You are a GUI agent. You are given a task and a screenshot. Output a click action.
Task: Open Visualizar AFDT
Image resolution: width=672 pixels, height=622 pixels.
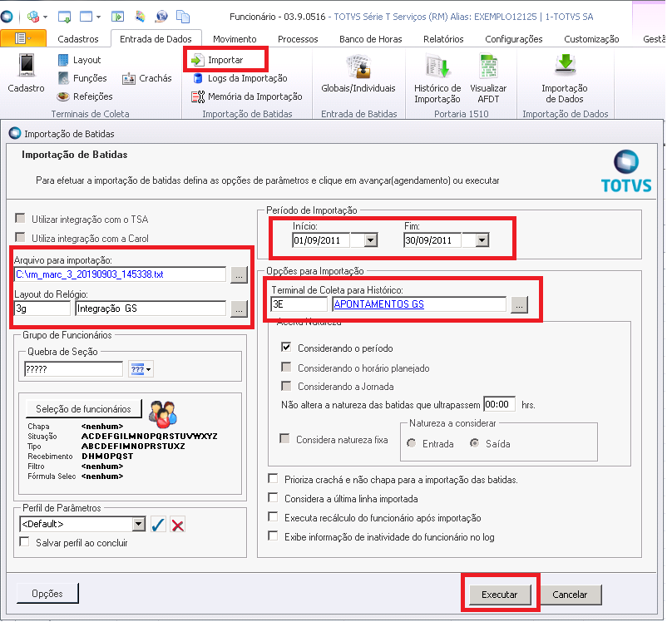[x=488, y=78]
